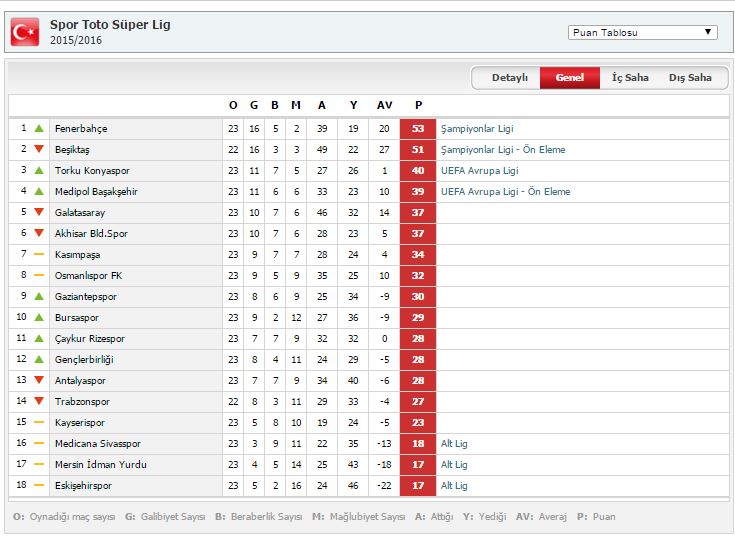
Task: Switch to the Detaylı tab
Action: tap(509, 78)
